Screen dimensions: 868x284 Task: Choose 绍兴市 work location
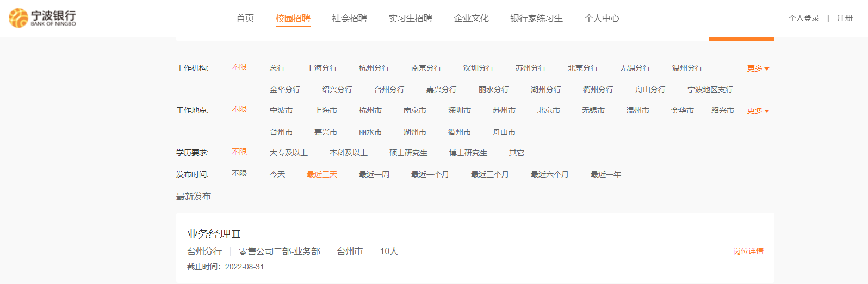click(x=723, y=110)
